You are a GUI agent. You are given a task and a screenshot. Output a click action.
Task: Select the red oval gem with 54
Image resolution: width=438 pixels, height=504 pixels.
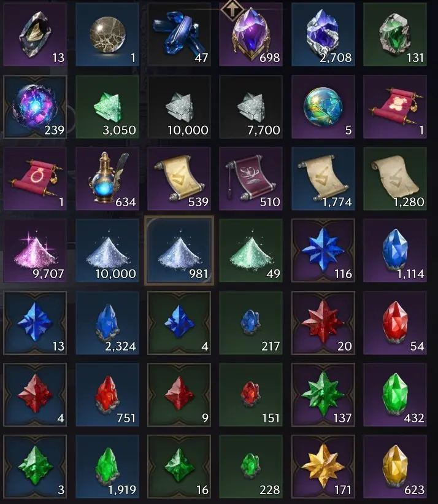pos(395,323)
